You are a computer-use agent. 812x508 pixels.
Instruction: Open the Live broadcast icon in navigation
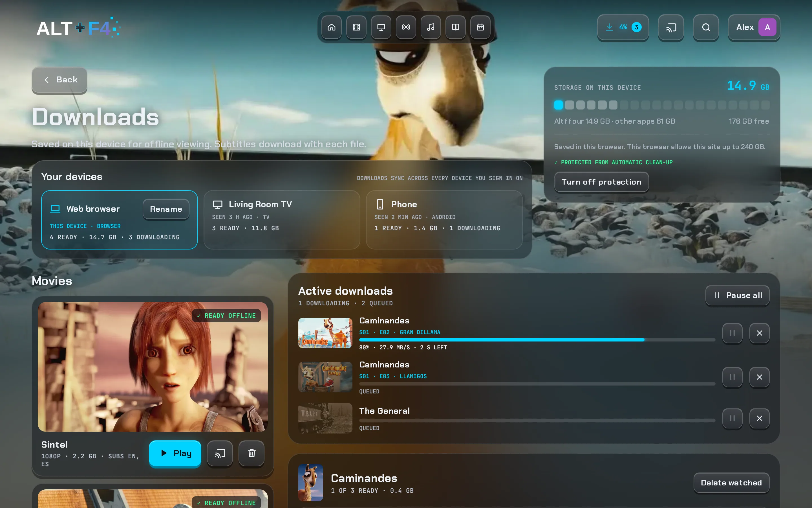click(406, 27)
